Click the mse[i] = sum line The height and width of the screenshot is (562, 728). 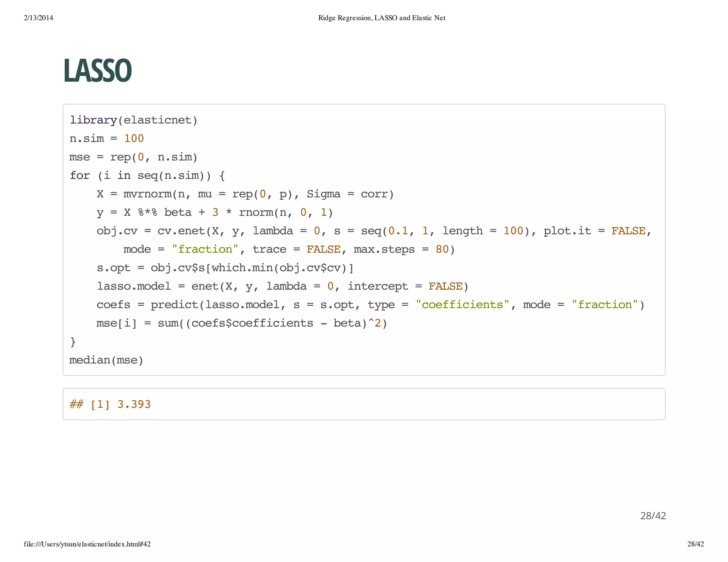242,323
